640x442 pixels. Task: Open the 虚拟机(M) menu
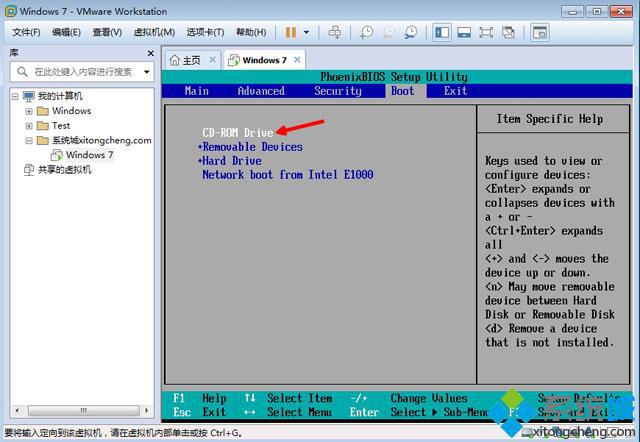click(x=154, y=32)
